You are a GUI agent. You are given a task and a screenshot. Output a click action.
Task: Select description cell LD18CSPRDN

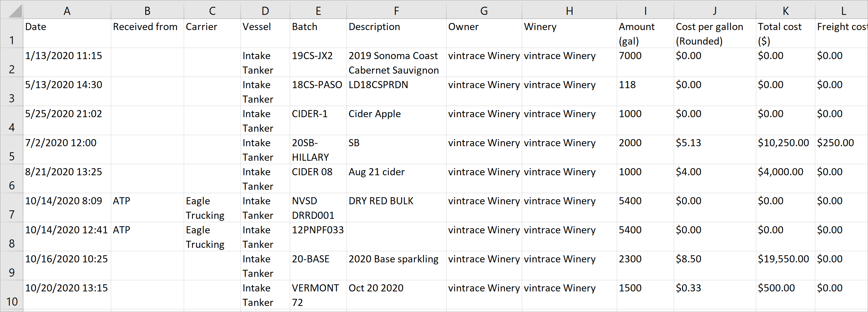tap(396, 92)
